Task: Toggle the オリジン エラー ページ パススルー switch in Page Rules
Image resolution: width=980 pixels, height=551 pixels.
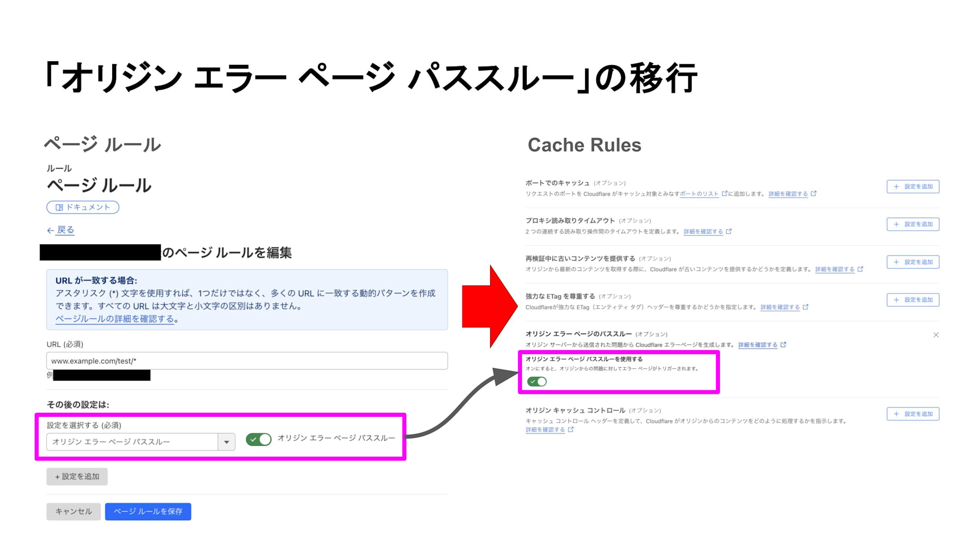Action: click(259, 439)
